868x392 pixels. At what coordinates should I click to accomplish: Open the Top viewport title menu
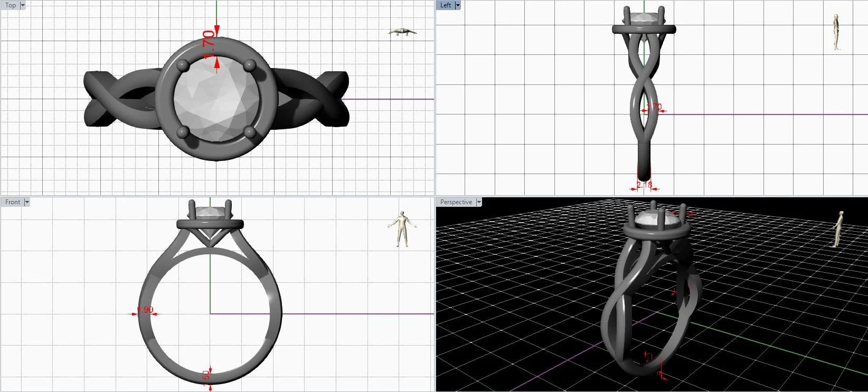tap(11, 5)
